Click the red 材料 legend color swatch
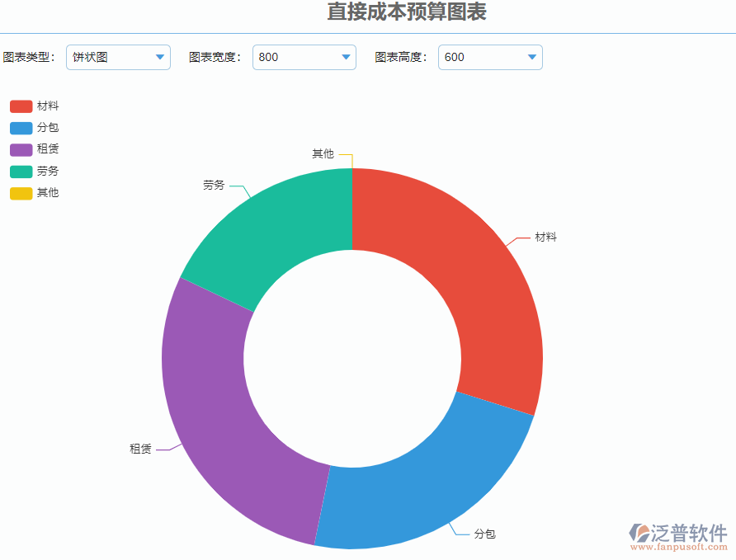The width and height of the screenshot is (736, 560). point(21,106)
